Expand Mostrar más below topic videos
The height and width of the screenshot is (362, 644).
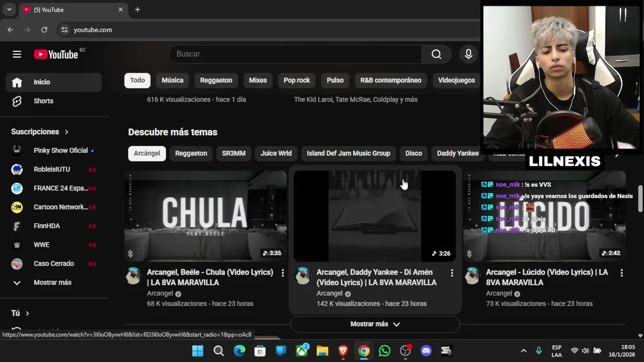tap(375, 324)
